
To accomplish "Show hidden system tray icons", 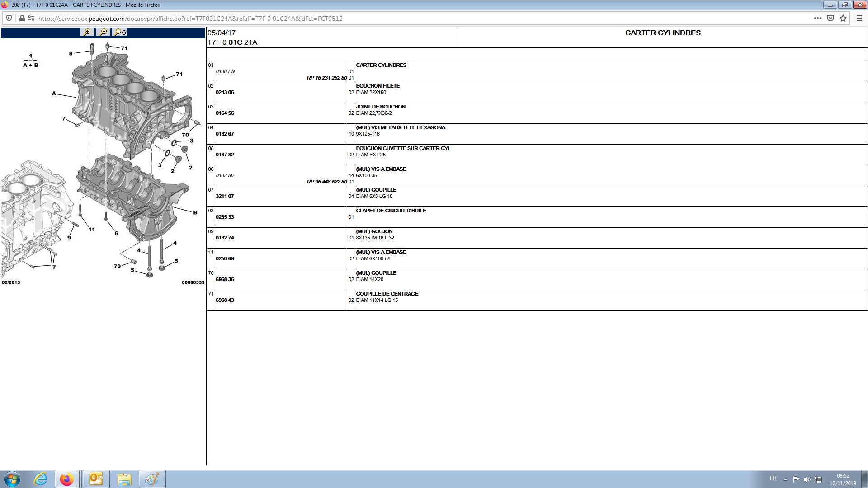I will (785, 479).
